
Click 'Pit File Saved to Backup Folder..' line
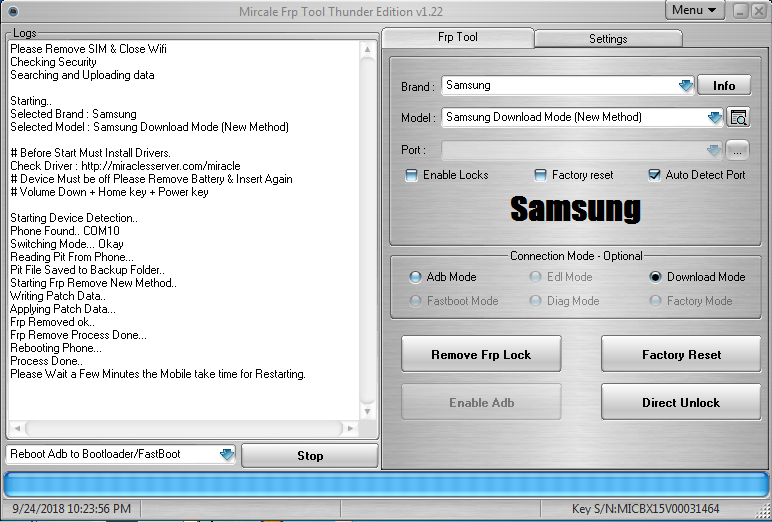coord(87,270)
